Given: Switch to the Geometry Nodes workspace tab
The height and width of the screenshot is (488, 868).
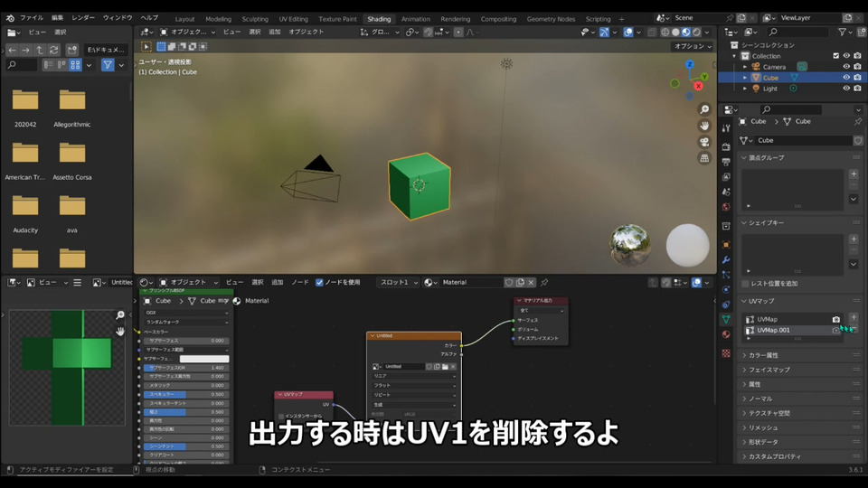Looking at the screenshot, I should pyautogui.click(x=551, y=19).
